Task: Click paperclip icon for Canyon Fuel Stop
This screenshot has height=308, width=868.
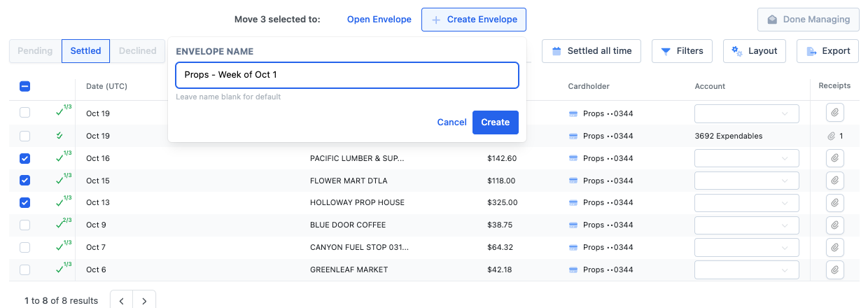Action: 834,248
